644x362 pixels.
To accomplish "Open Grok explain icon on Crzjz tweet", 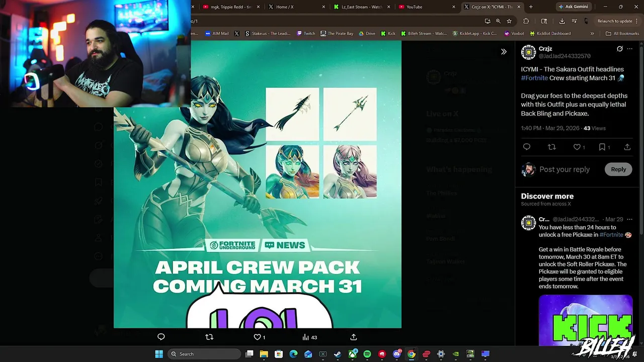I will 620,49.
